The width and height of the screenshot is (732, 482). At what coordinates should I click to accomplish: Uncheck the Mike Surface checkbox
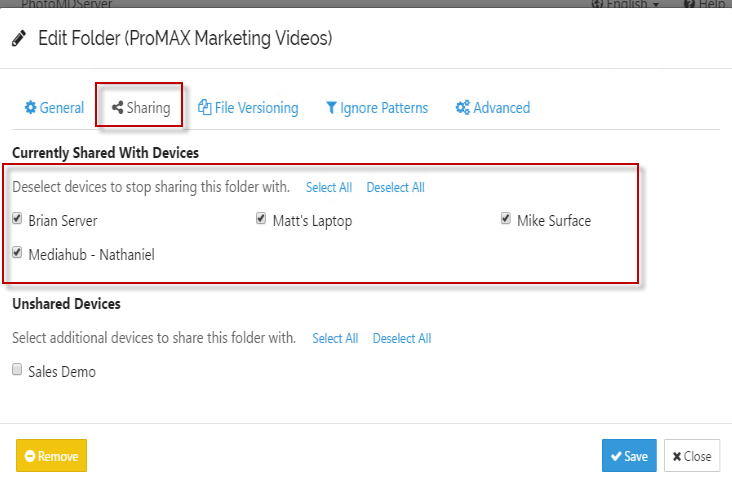coord(506,218)
